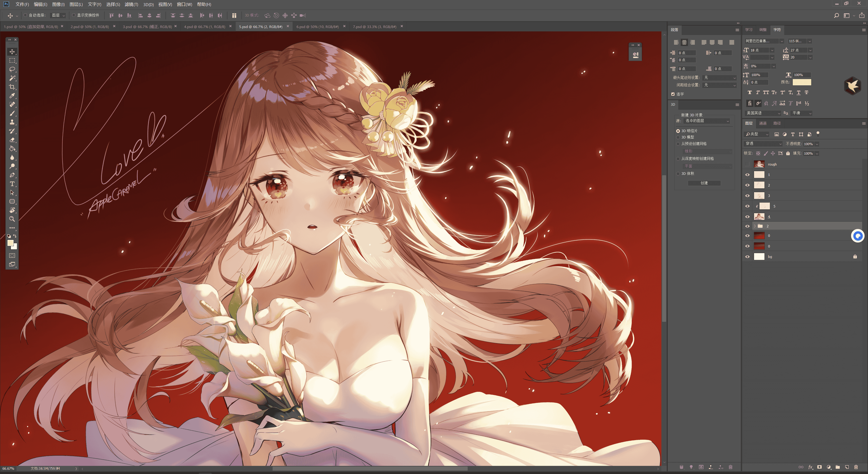Open the 滤镜(T) menu
The image size is (868, 474).
(x=131, y=4)
